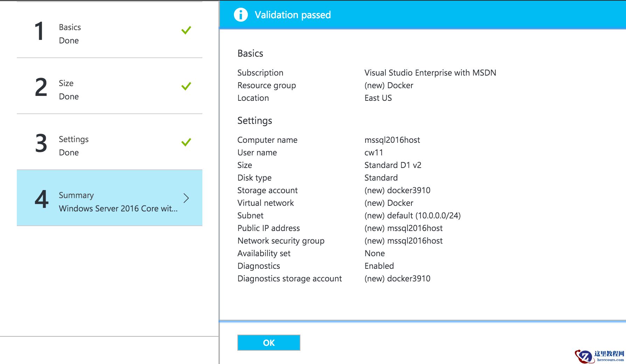This screenshot has height=364, width=626.
Task: Click the Computer name value mssql2016host
Action: coord(392,140)
